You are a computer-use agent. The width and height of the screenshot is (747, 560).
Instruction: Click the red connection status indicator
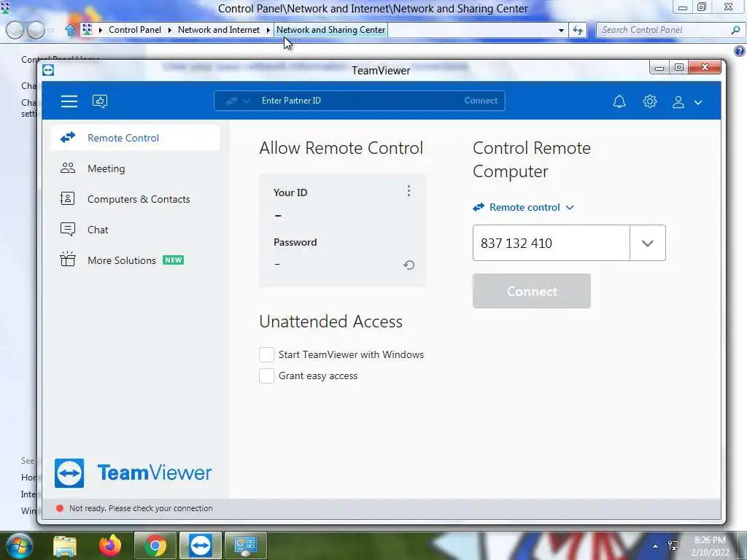click(60, 508)
